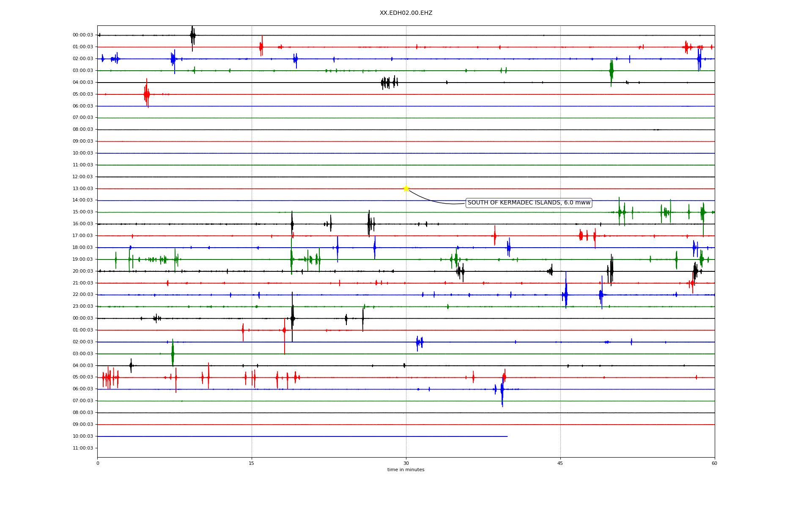Screen dimensions: 812x508
Task: Click the 0 minute x-axis tick label
Action: (x=98, y=463)
